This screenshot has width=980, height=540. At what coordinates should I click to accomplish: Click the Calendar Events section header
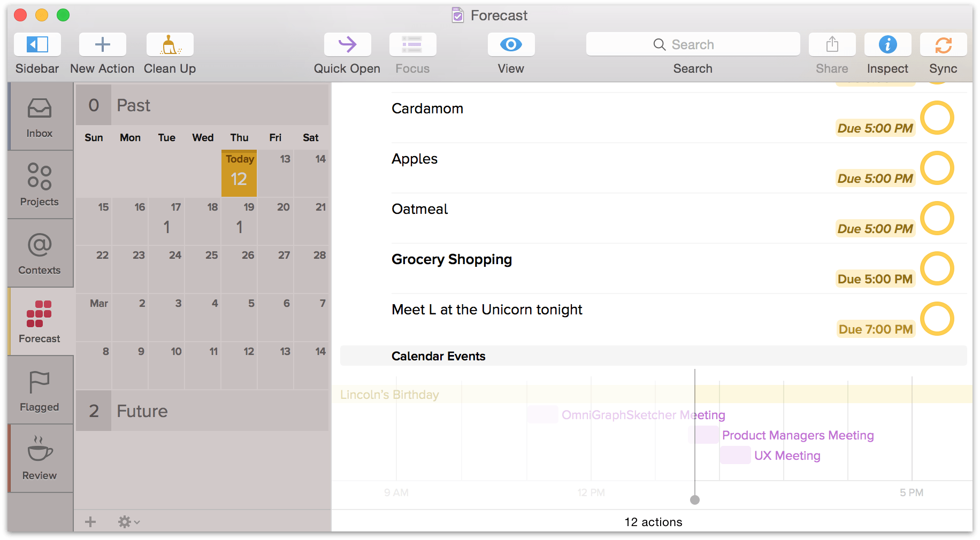point(654,356)
